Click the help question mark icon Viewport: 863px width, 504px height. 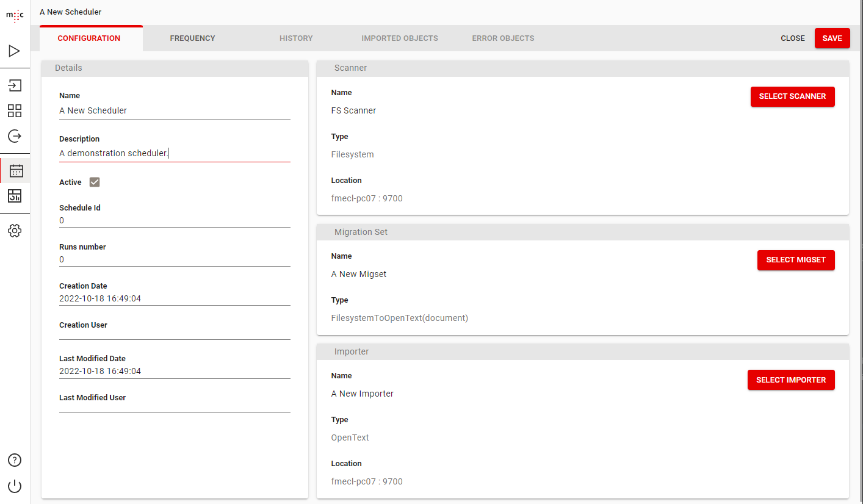(15, 460)
